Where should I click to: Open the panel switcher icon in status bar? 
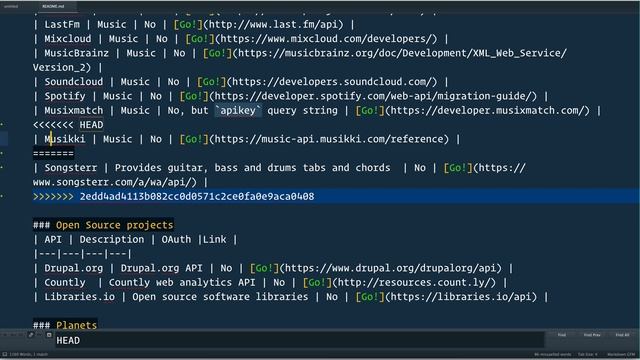[4, 354]
